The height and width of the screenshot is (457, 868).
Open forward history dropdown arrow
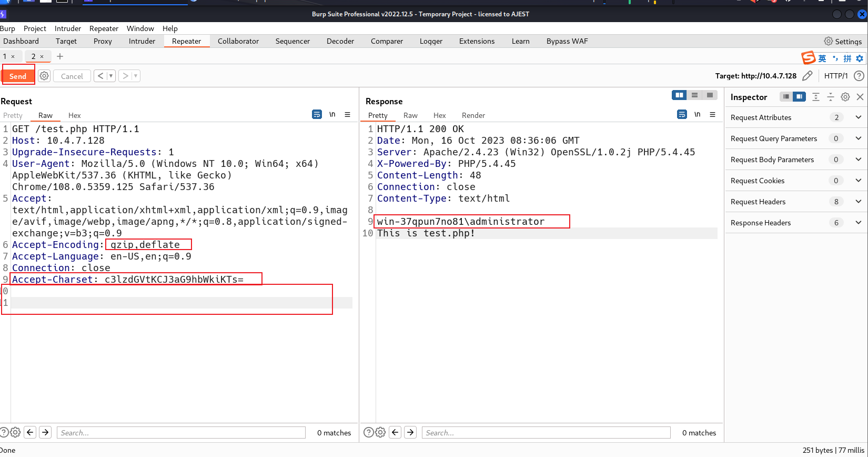coord(136,76)
